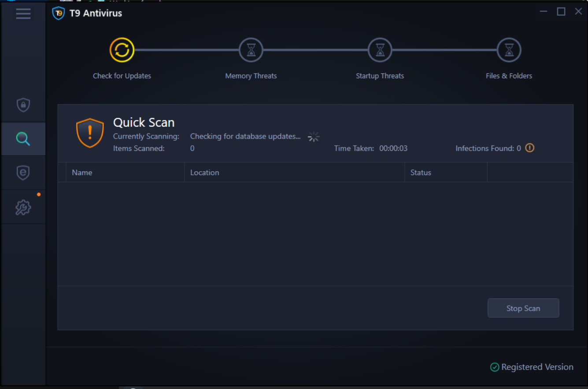Viewport: 588px width, 389px height.
Task: Click the Memory Threats hourglass icon
Action: [251, 50]
